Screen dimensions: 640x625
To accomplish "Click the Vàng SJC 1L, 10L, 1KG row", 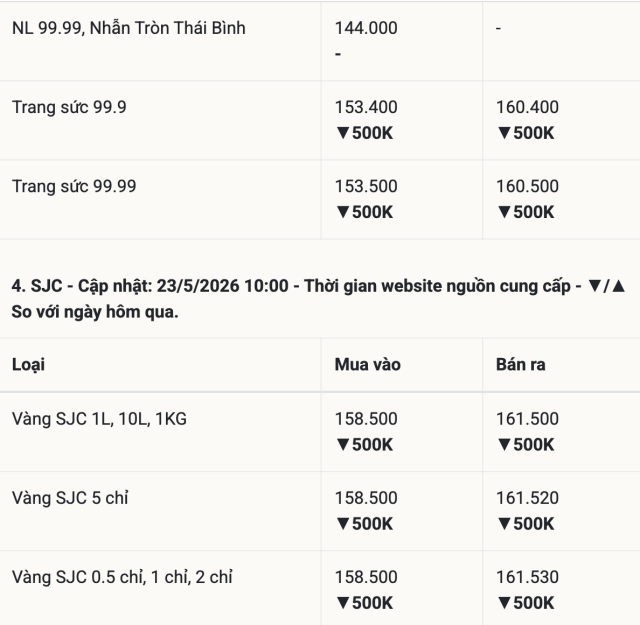I will [320, 432].
